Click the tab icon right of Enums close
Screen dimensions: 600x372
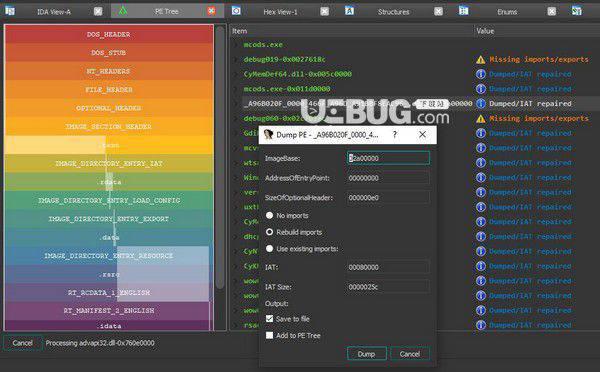[x=577, y=11]
